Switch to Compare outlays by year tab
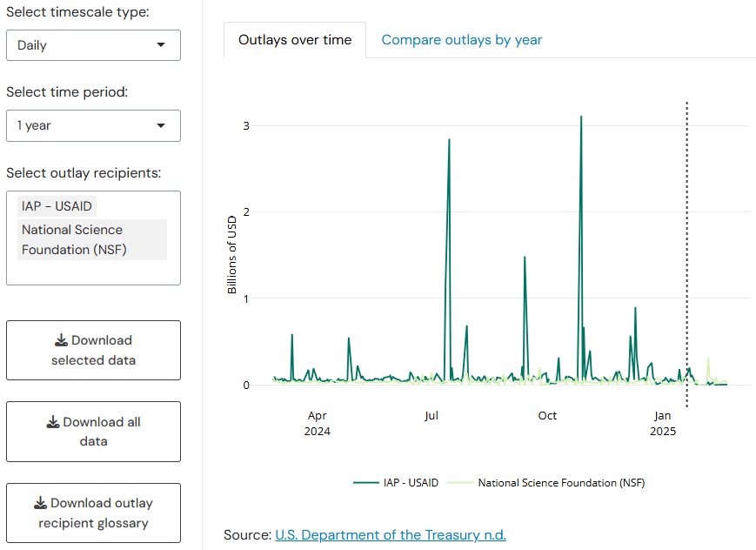The image size is (756, 550). tap(461, 40)
